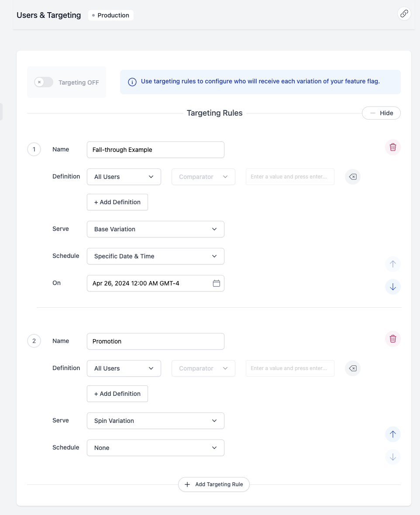Click the Fall-through Example name field
Screen dimensions: 420x515
click(155, 150)
